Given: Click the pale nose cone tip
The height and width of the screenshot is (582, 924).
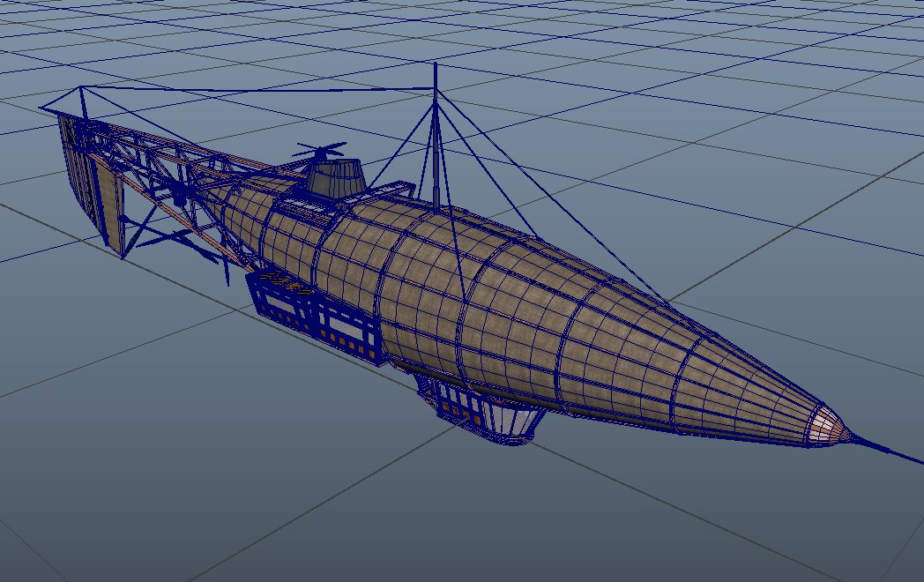Looking at the screenshot, I should (830, 426).
